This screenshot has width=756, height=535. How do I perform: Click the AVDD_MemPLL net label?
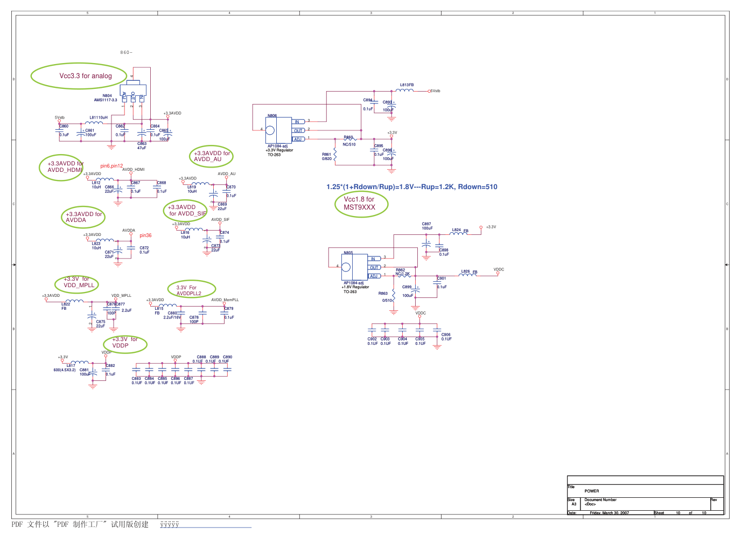click(x=225, y=300)
